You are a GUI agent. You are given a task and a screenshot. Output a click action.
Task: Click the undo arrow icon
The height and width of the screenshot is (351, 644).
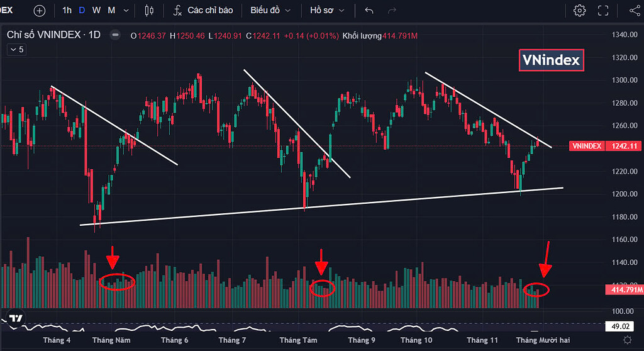[x=369, y=11]
